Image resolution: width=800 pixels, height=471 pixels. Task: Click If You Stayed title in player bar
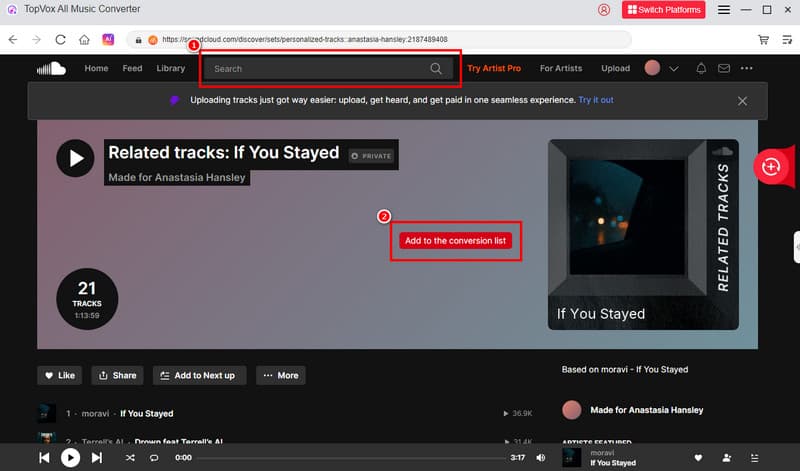(x=613, y=463)
